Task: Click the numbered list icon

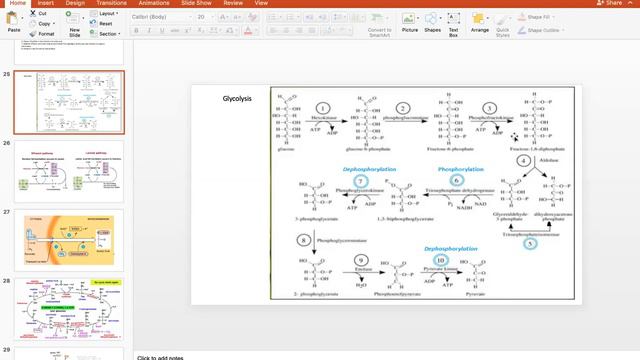Action: click(x=290, y=17)
